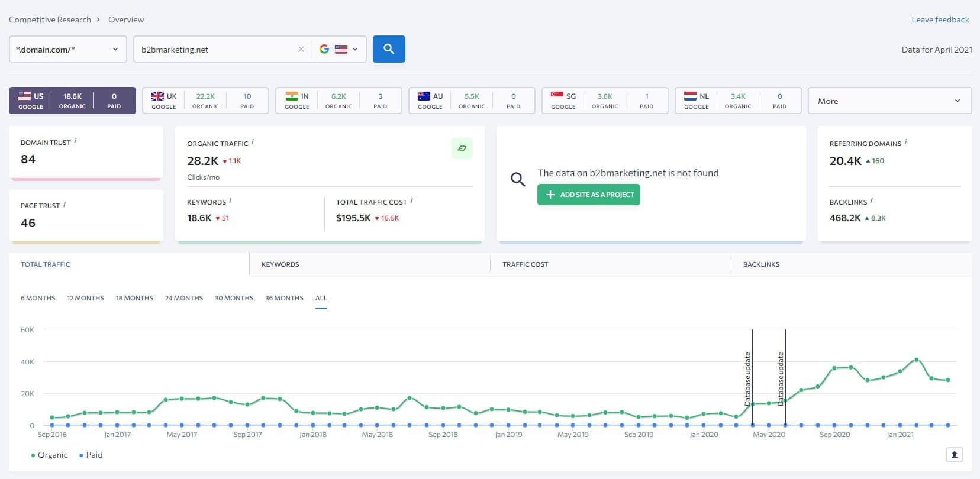980x479 pixels.
Task: Click the Page Trust info icon
Action: click(x=65, y=204)
